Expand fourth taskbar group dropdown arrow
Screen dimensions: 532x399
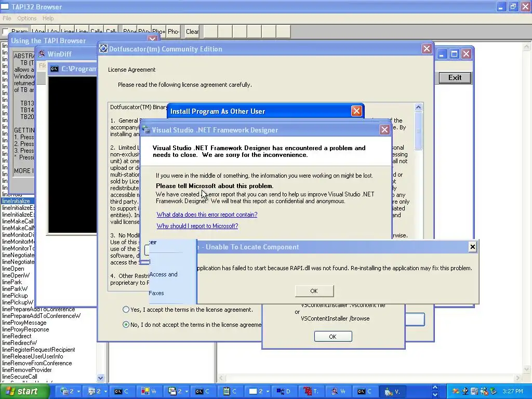click(268, 392)
